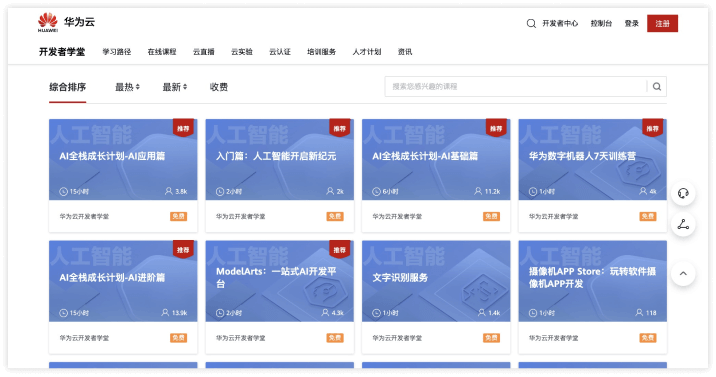Focus the course search input field
The image size is (716, 377).
[x=516, y=86]
